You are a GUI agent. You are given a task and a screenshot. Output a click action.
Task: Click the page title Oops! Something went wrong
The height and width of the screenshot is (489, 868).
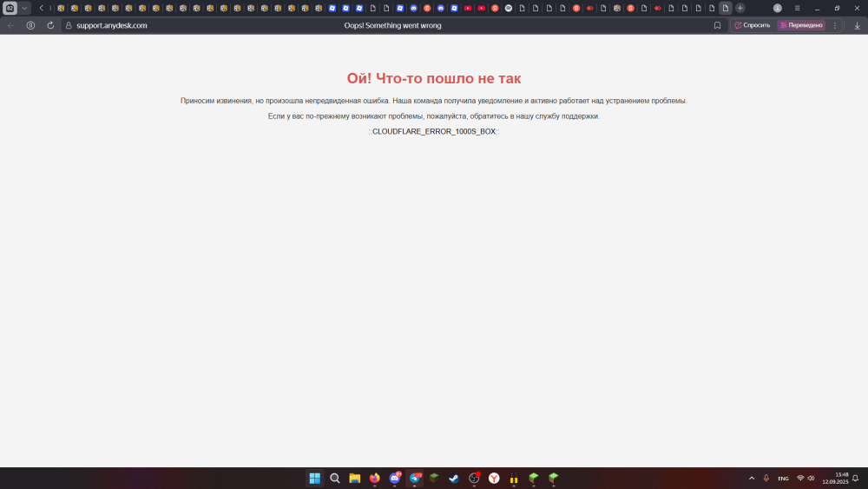392,25
